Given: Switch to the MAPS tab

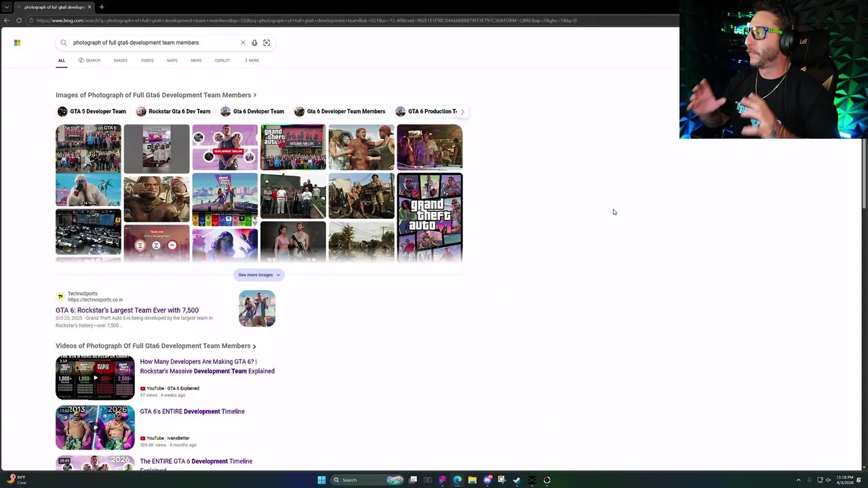Looking at the screenshot, I should [172, 60].
